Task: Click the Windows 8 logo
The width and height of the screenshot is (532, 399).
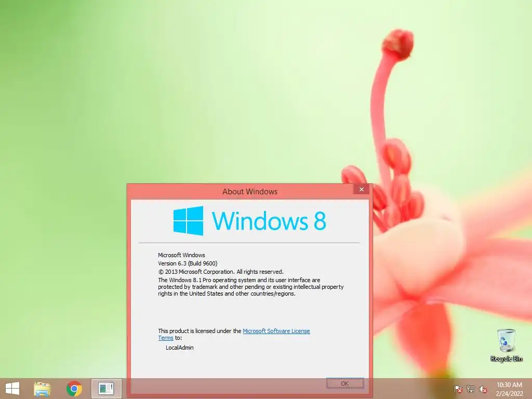Action: [x=250, y=221]
